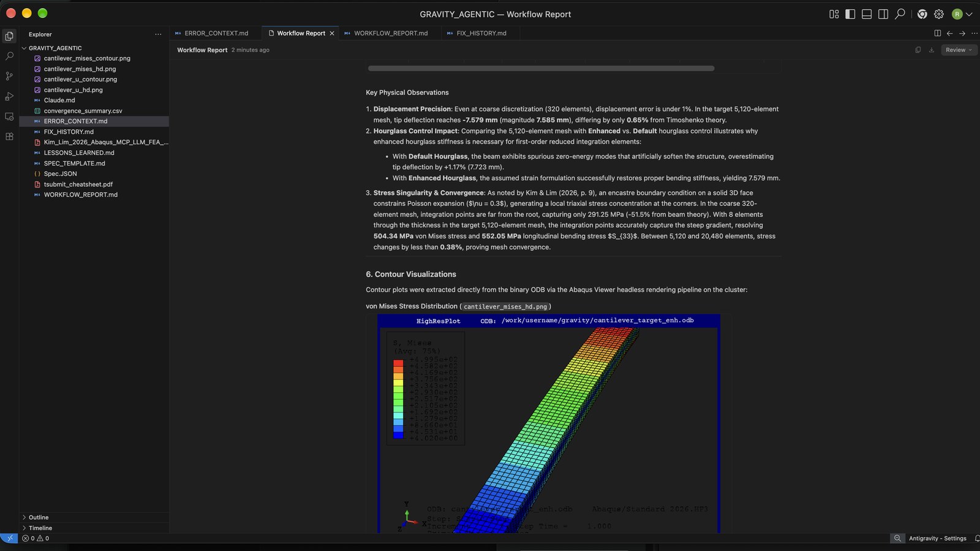Open the Search view in activity bar
Screen dimensions: 980x551
click(9, 56)
